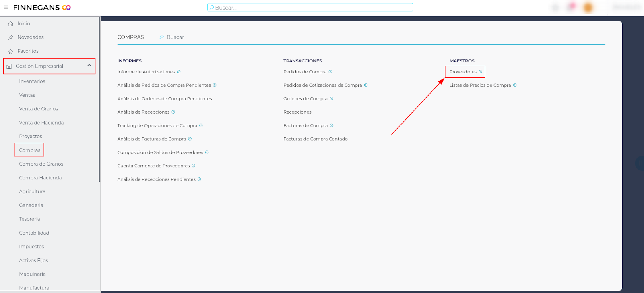This screenshot has height=293, width=644.
Task: Open Compra Hacienda module
Action: coord(40,178)
